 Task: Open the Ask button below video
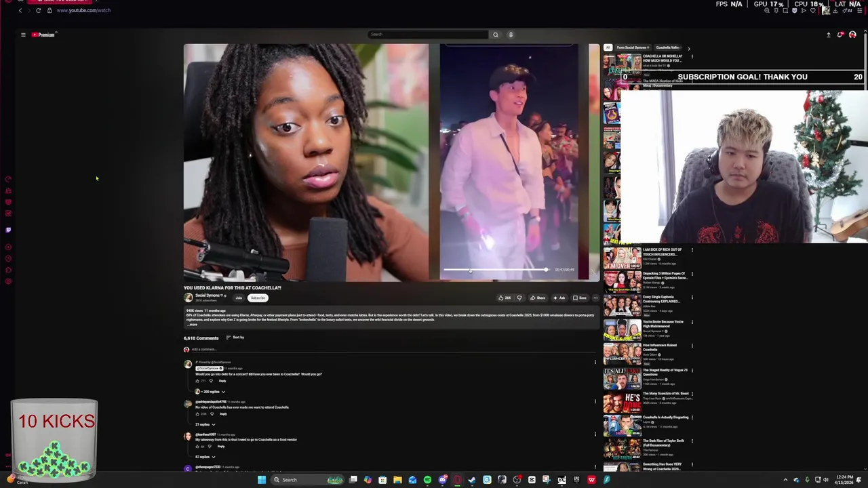click(x=559, y=298)
